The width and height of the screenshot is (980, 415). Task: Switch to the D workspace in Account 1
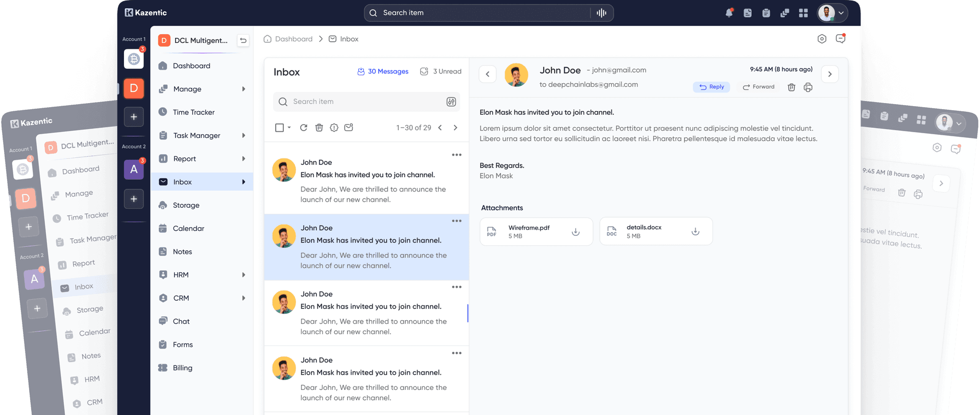tap(134, 88)
